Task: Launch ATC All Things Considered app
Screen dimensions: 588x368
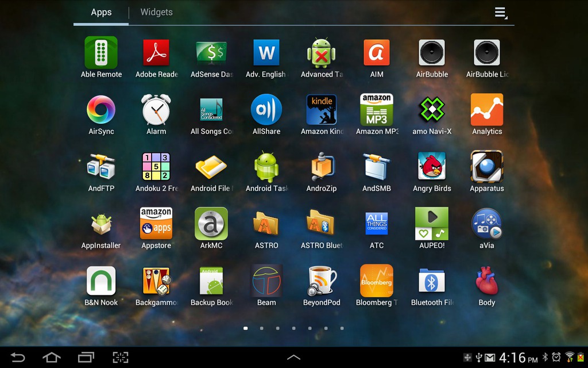Action: pyautogui.click(x=377, y=224)
